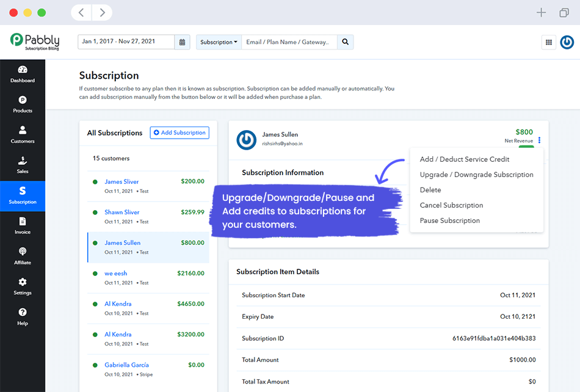This screenshot has height=392, width=580.
Task: Open the Invoice sidebar icon
Action: tap(23, 222)
